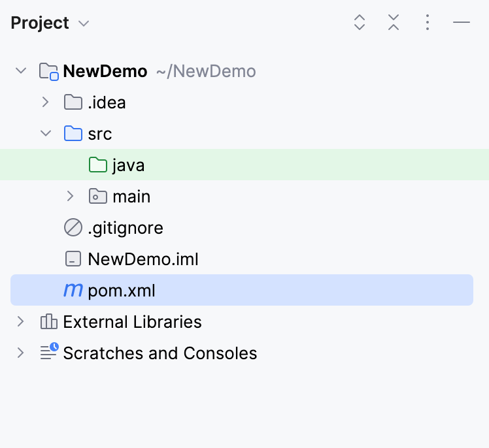Screen dimensions: 489x448
Task: Click the External Libraries icon
Action: [x=48, y=322]
